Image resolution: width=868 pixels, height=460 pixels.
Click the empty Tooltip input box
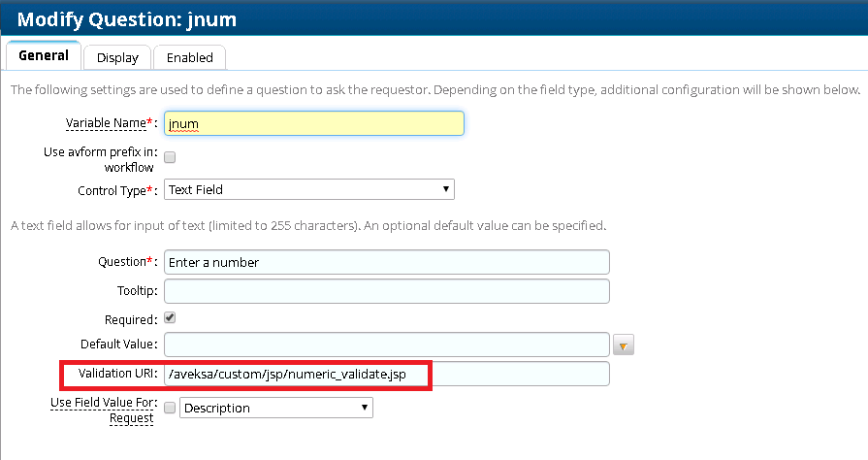point(386,291)
